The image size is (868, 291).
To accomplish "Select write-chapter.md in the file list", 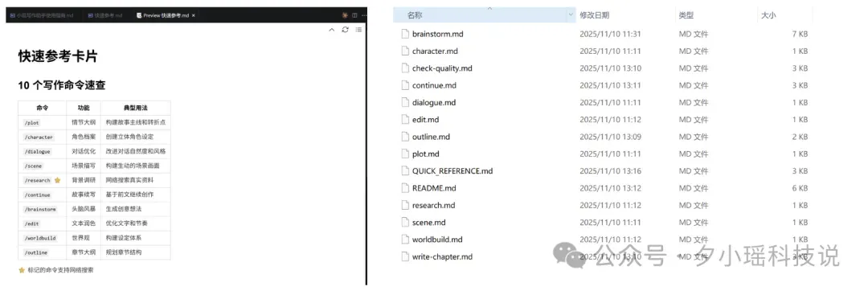I will [x=442, y=256].
